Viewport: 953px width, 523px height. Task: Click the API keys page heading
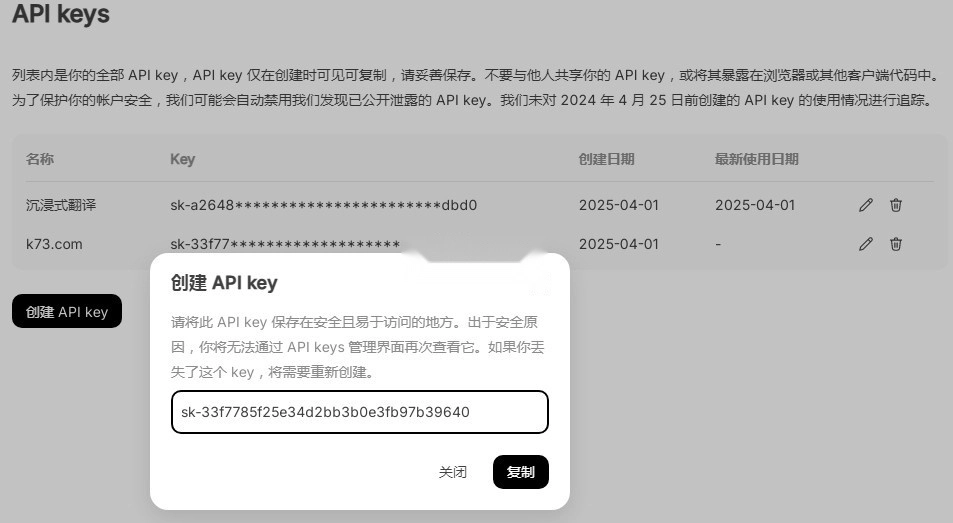[61, 14]
